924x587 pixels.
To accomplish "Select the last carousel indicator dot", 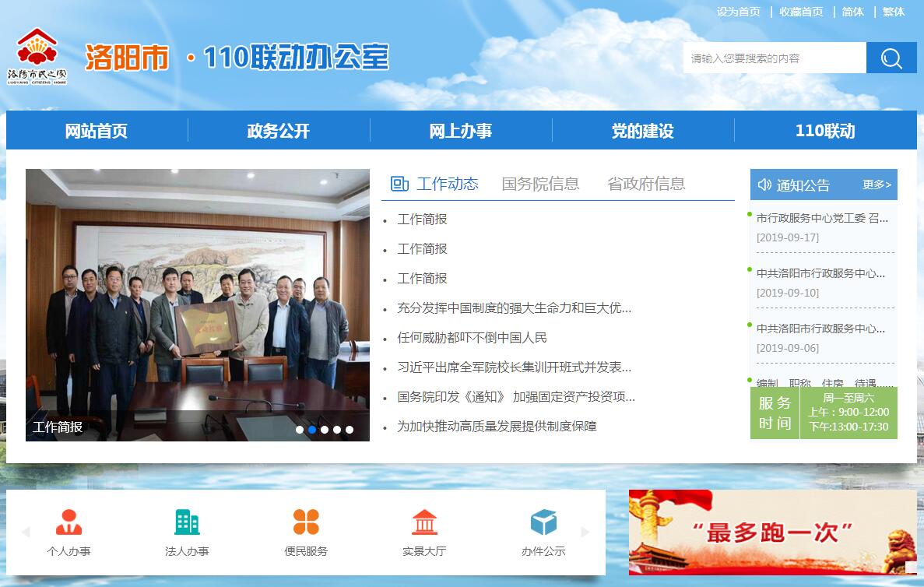I will coord(350,430).
